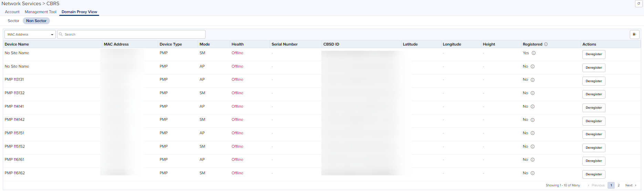This screenshot has height=195, width=644.
Task: Deregister the PMP-116161 device
Action: 594,161
